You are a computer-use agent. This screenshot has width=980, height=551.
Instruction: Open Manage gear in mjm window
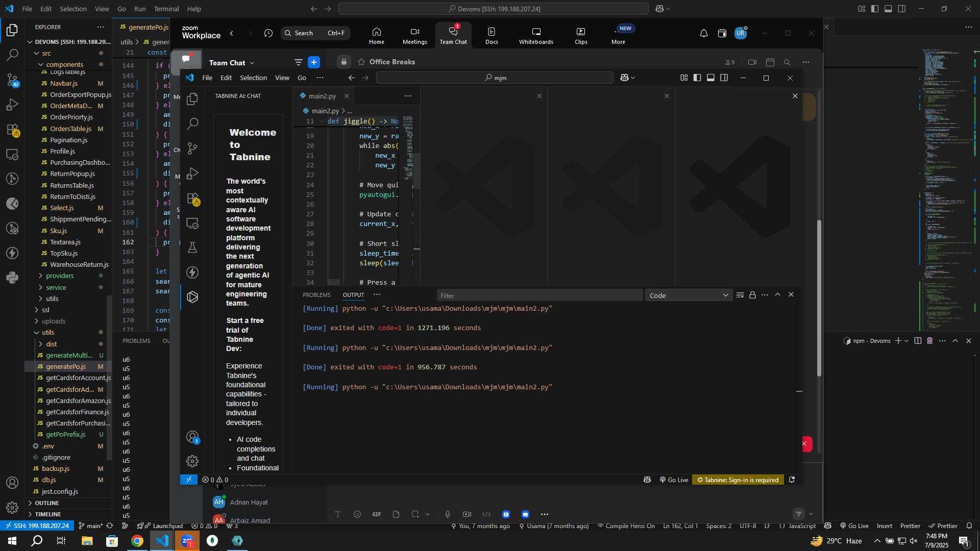[192, 461]
